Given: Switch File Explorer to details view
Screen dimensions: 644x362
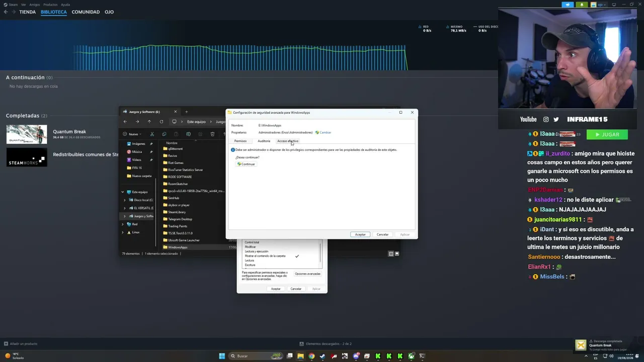Looking at the screenshot, I should pyautogui.click(x=391, y=254).
